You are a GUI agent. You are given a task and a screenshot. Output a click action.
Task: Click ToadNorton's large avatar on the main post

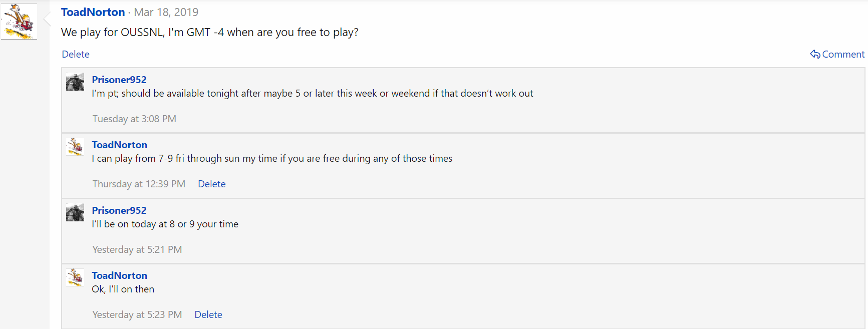coord(19,22)
